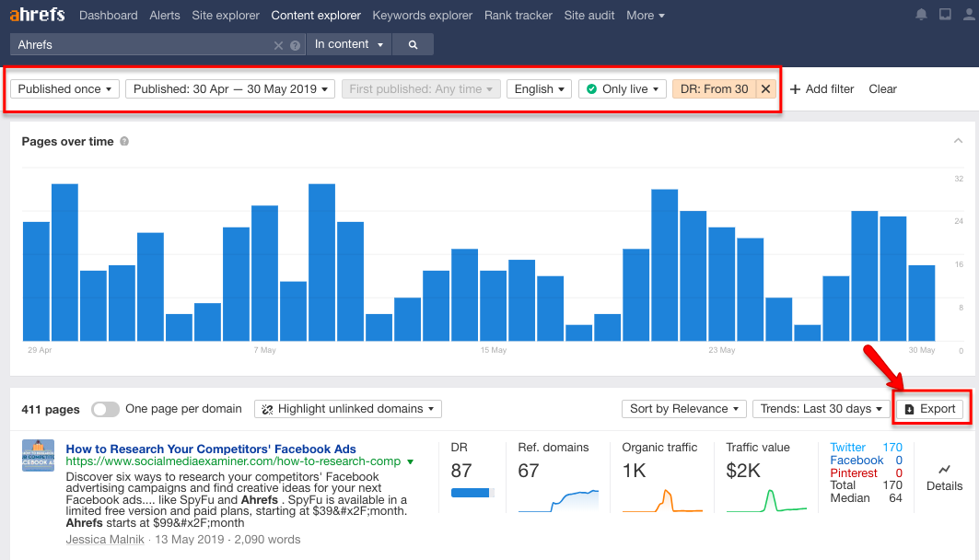Click the Facebook shares label

coord(857,461)
